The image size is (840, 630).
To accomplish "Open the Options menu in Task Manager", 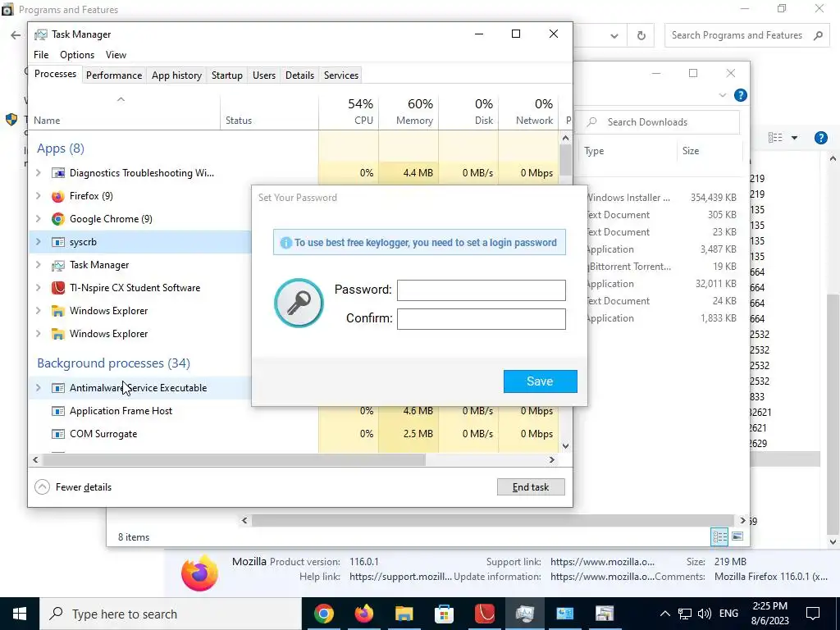I will [x=77, y=55].
